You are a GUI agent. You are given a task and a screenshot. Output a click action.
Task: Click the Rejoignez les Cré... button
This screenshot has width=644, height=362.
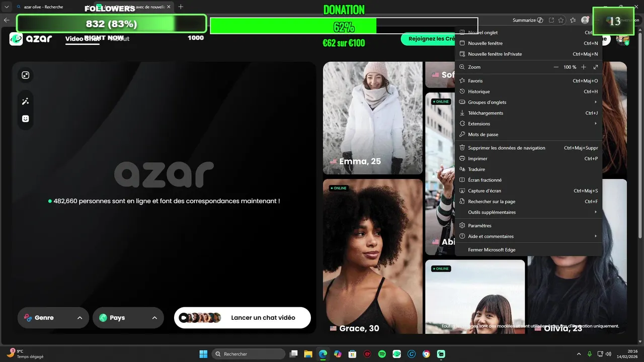click(x=428, y=39)
